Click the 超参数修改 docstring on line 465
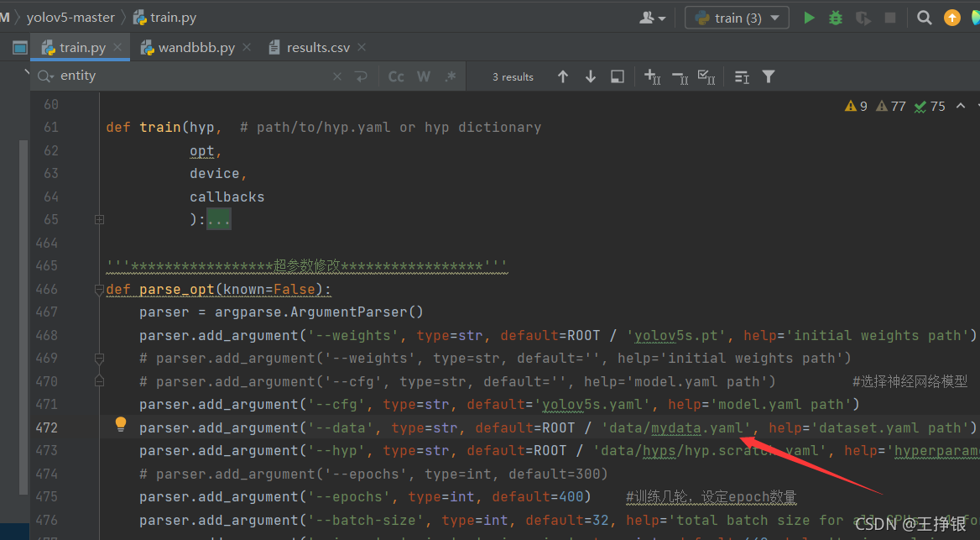Viewport: 980px width, 540px height. (x=307, y=266)
